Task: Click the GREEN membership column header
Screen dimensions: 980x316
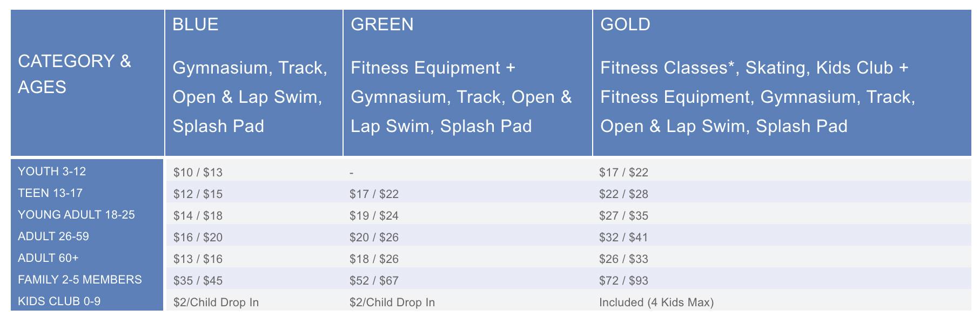Action: [468, 83]
